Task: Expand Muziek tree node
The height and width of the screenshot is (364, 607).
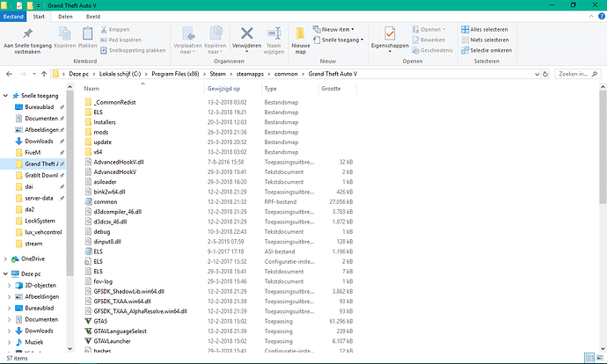Action: (10, 342)
